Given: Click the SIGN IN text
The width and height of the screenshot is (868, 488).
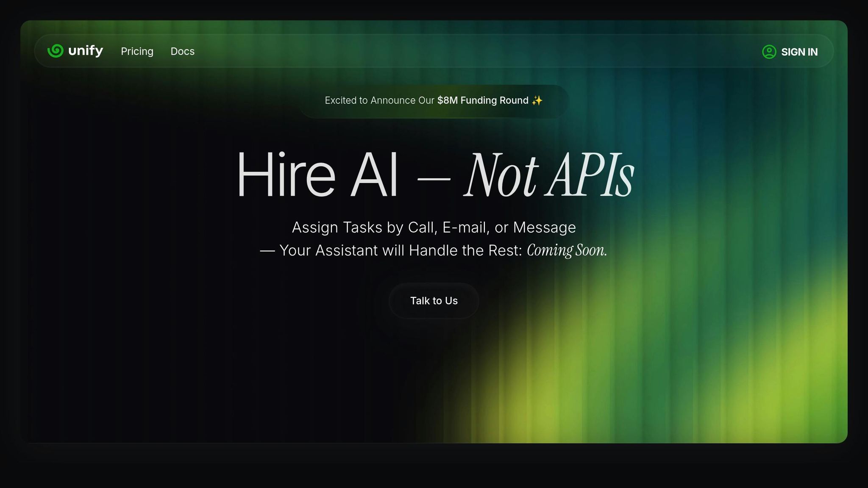Looking at the screenshot, I should point(799,52).
